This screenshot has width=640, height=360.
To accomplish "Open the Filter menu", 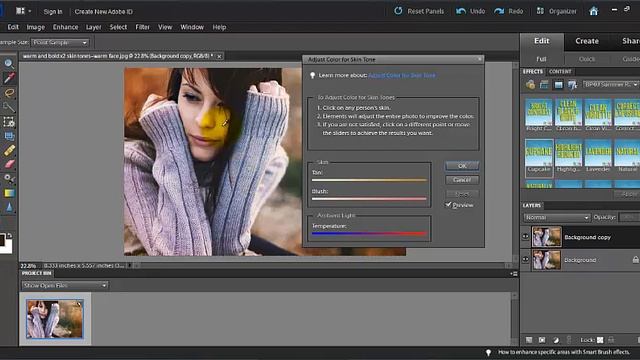I will point(142,27).
